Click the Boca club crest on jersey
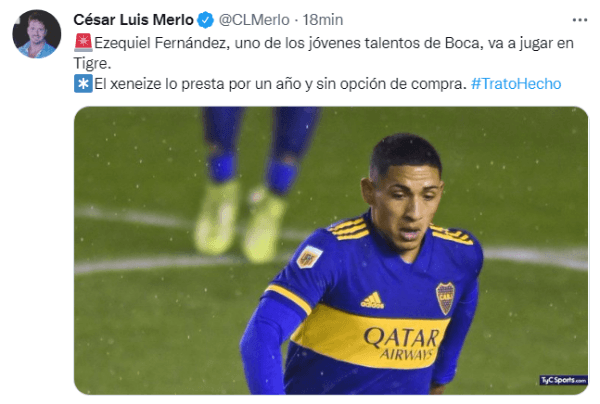Screen dimensions: 600x404 [x=445, y=298]
